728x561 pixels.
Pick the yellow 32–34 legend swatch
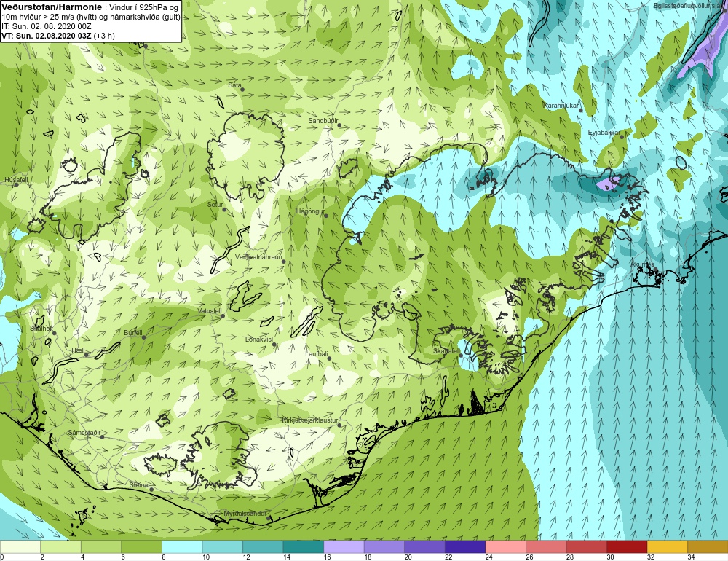tap(667, 546)
